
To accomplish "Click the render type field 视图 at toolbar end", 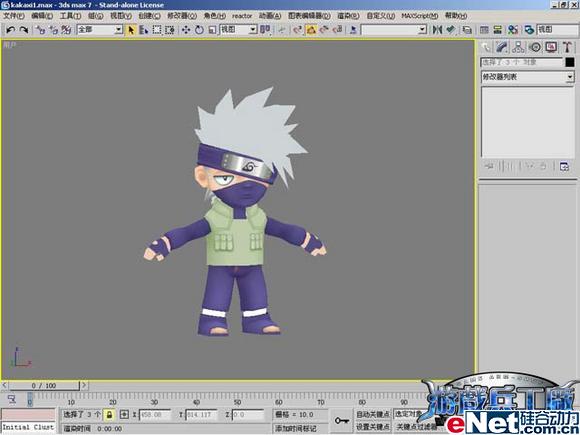I will [558, 30].
